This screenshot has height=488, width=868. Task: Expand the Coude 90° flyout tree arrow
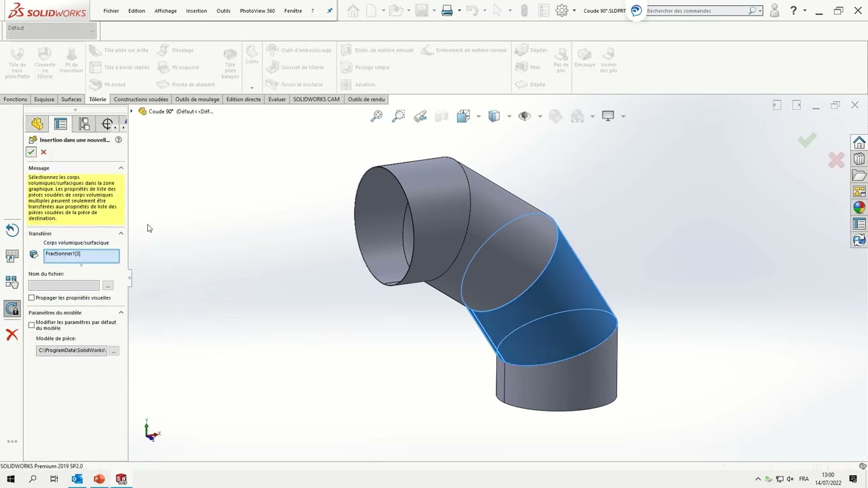click(x=132, y=111)
